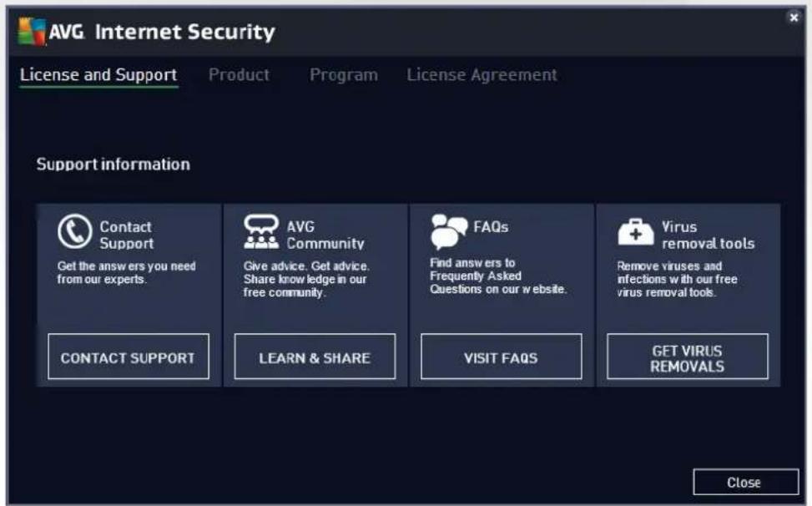Open the Program tab
Viewport: 812px width, 506px height.
[344, 75]
